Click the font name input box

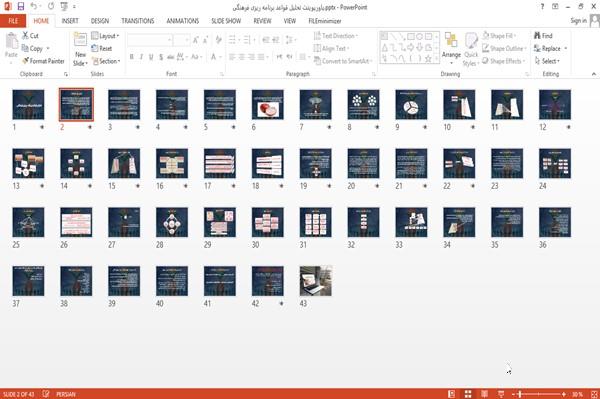(x=150, y=40)
